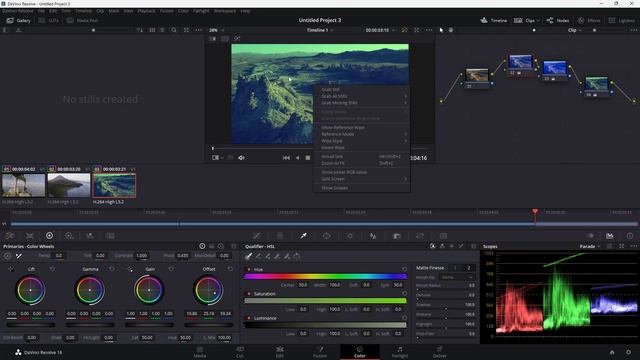Open the viewer zoom percentage dropdown
The width and height of the screenshot is (640, 360).
(217, 30)
